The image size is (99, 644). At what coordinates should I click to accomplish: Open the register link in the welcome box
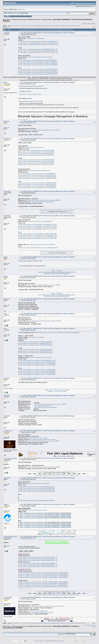tap(23, 9)
